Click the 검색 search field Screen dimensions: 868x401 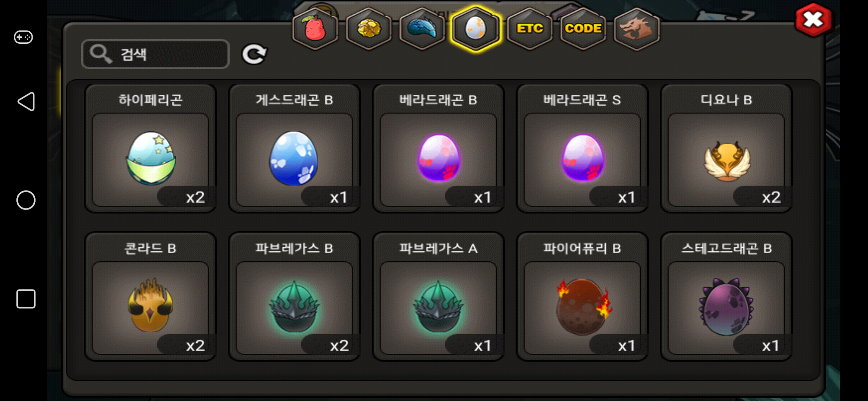(x=155, y=54)
